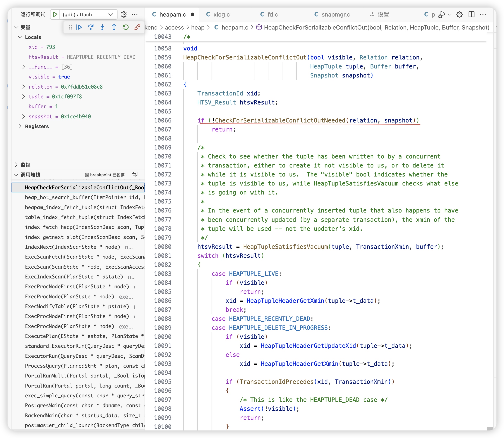Click the copy call stack icon
The image size is (504, 438).
point(135,175)
